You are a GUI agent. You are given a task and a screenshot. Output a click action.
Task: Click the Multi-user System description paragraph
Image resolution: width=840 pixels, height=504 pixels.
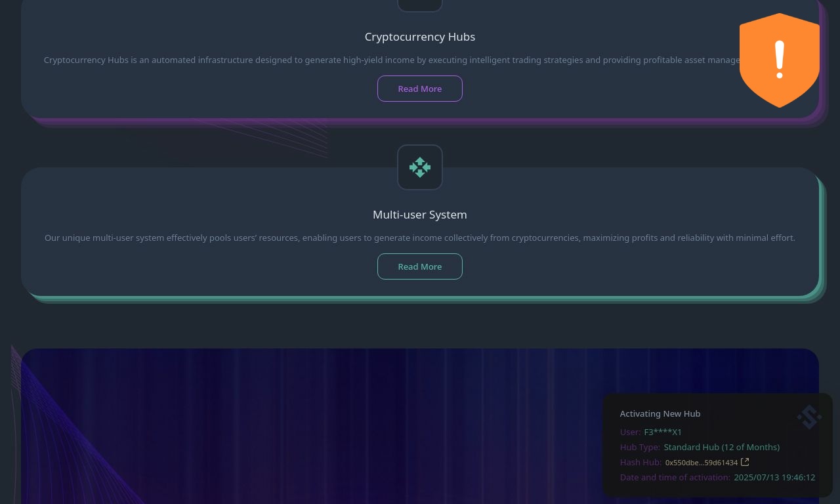(420, 238)
